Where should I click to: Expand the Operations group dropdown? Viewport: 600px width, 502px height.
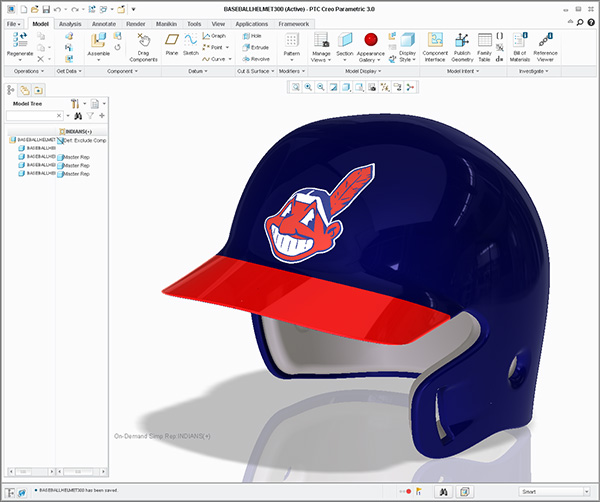pyautogui.click(x=29, y=71)
